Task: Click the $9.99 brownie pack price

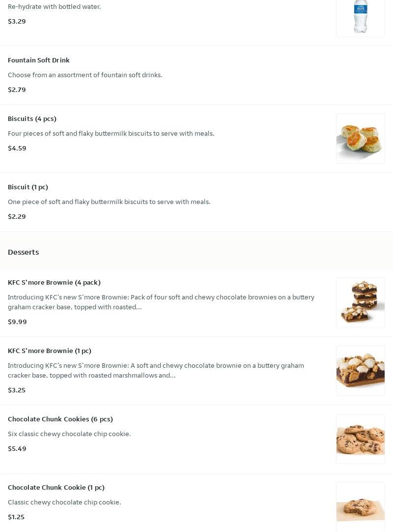Action: click(17, 322)
